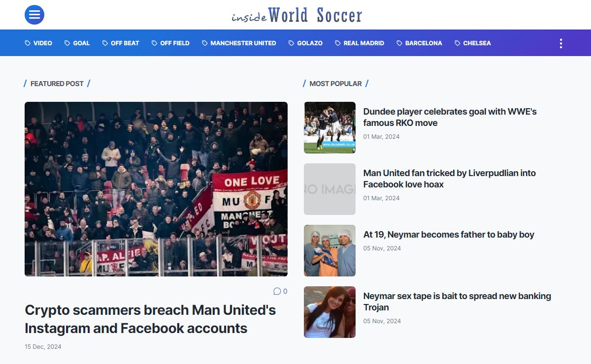The width and height of the screenshot is (591, 364).
Task: Open the BARCELONA tag
Action: pos(419,43)
